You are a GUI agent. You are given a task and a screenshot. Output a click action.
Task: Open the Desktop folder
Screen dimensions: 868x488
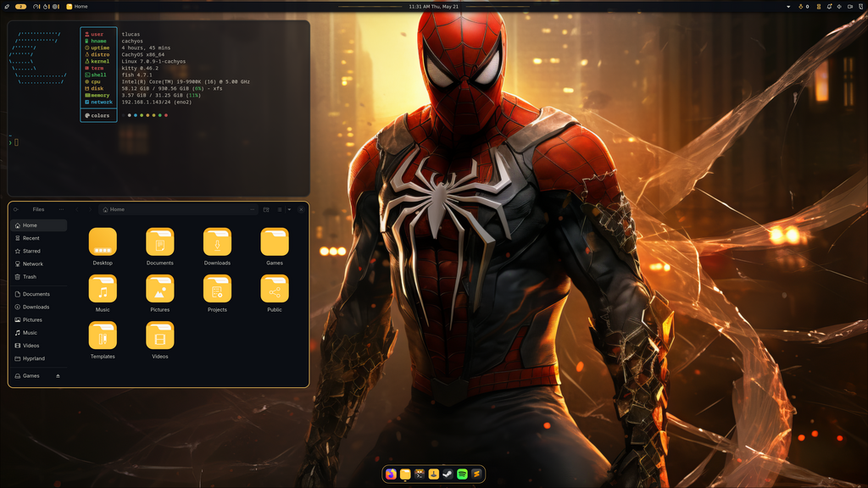click(x=103, y=247)
